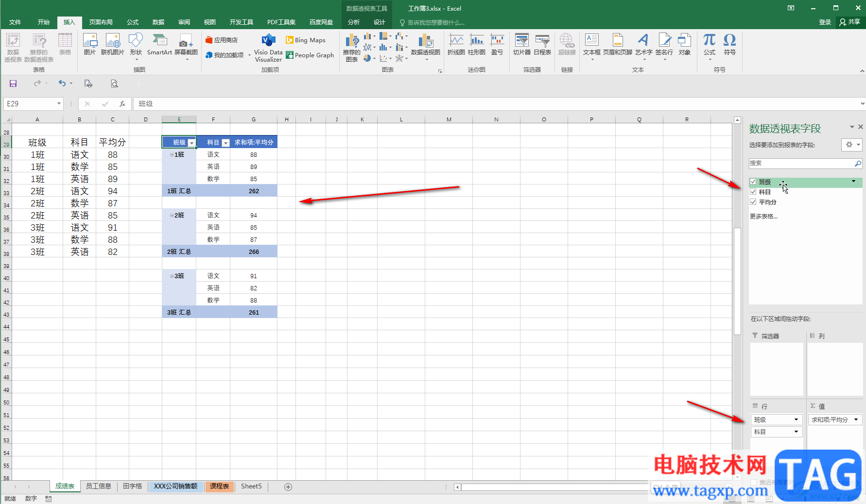Image resolution: width=866 pixels, height=504 pixels.
Task: Switch to the 设计 PivotTable tab
Action: pos(380,22)
